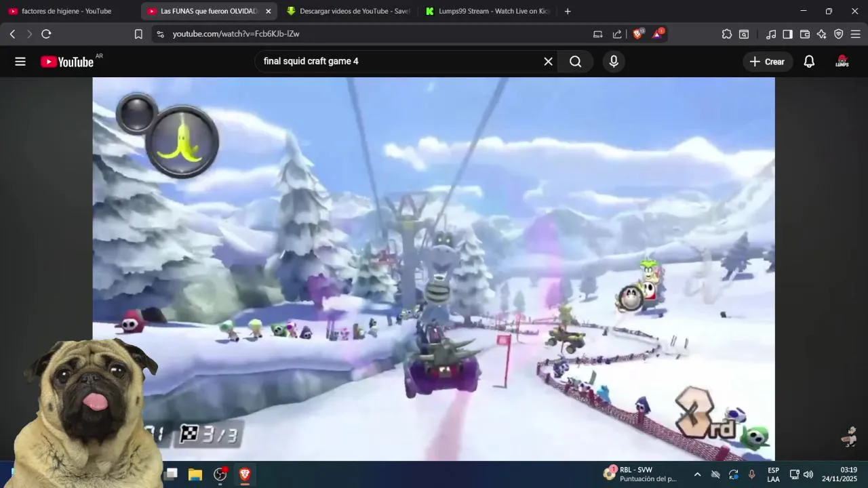Open the Leo AI sparkle icon
868x488 pixels.
[x=822, y=34]
